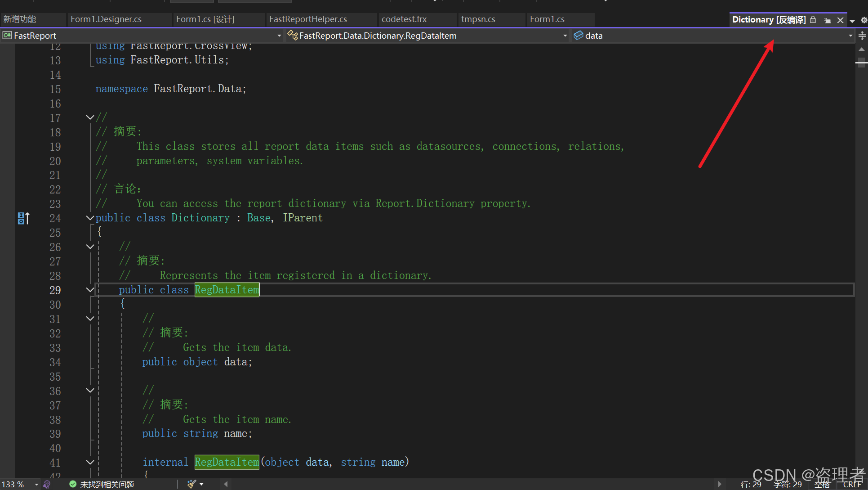
Task: Click the 空格 indentation indicator
Action: pos(822,485)
